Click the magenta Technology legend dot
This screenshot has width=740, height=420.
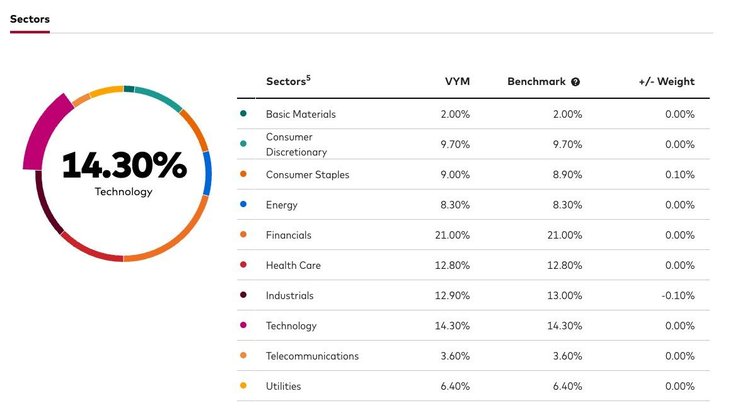243,325
